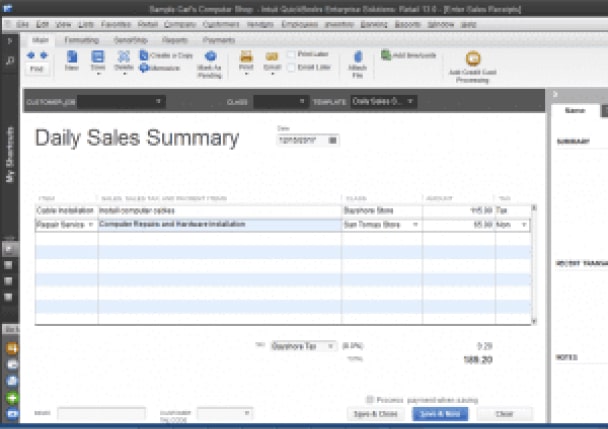This screenshot has height=429, width=608.
Task: Create a new sales receipt with New icon
Action: click(x=72, y=60)
